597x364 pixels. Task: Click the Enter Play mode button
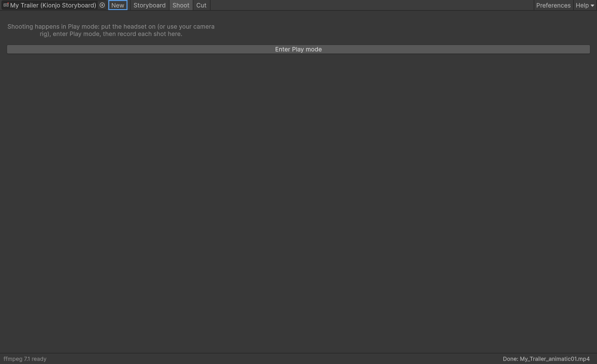[x=298, y=50]
